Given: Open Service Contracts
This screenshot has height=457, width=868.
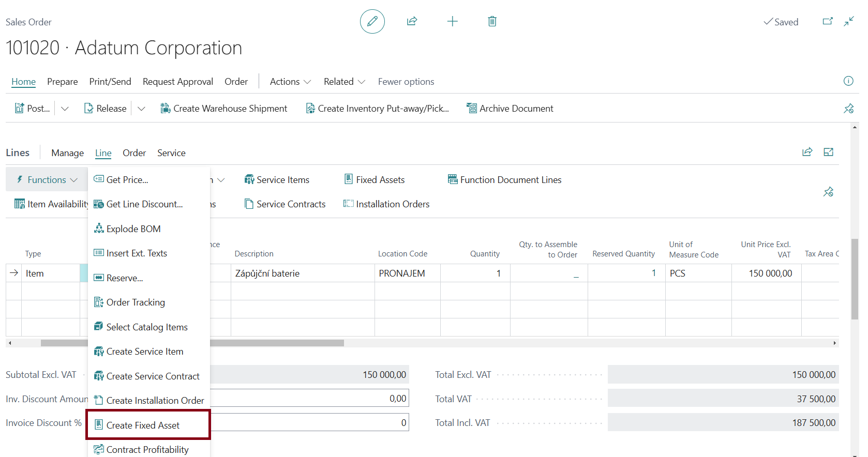Looking at the screenshot, I should tap(285, 204).
